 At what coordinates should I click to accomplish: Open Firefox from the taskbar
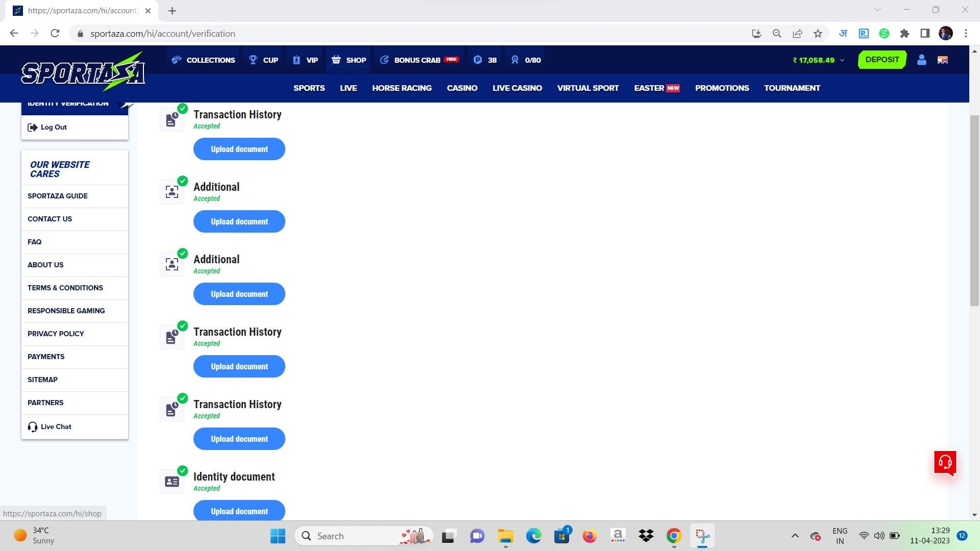pyautogui.click(x=590, y=536)
